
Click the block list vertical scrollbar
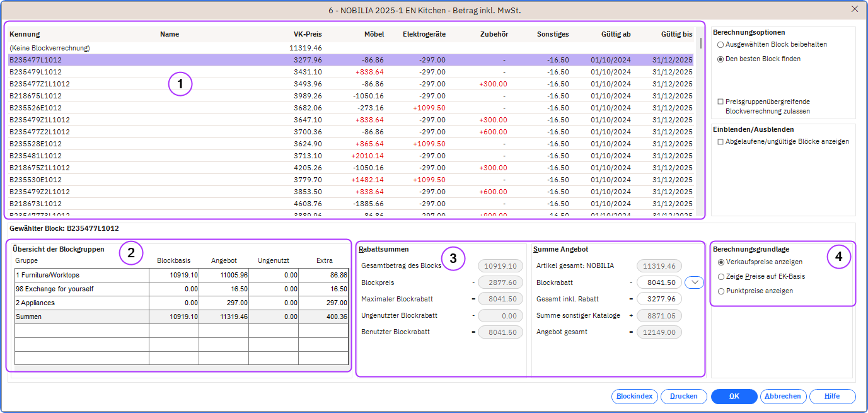click(700, 126)
